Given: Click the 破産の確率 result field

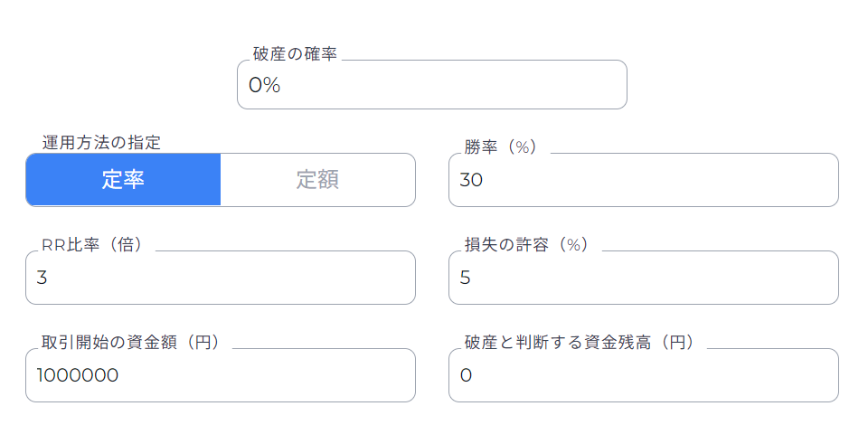Looking at the screenshot, I should [x=431, y=85].
